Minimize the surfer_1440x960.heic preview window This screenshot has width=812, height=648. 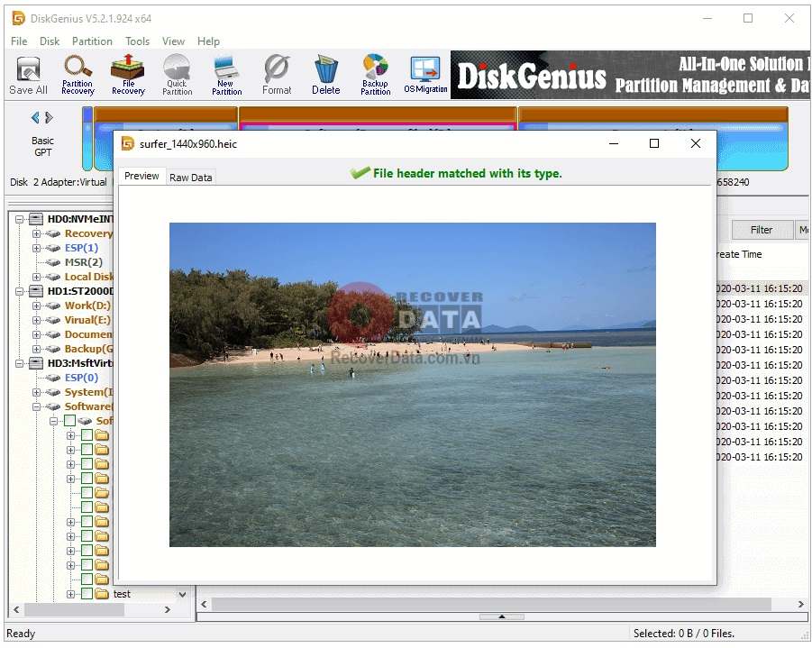614,143
